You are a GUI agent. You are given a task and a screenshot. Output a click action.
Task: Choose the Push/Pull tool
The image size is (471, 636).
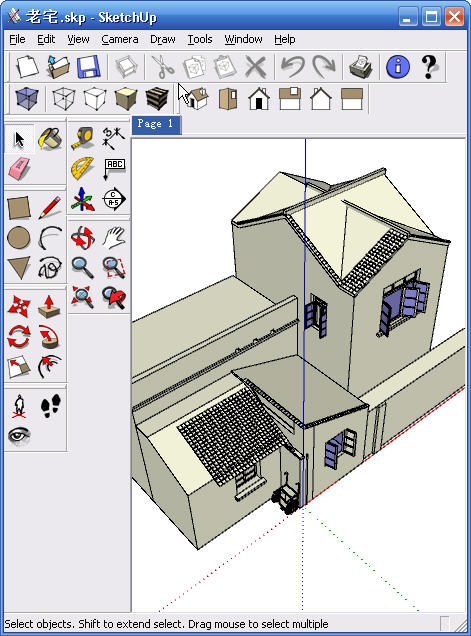click(x=49, y=307)
